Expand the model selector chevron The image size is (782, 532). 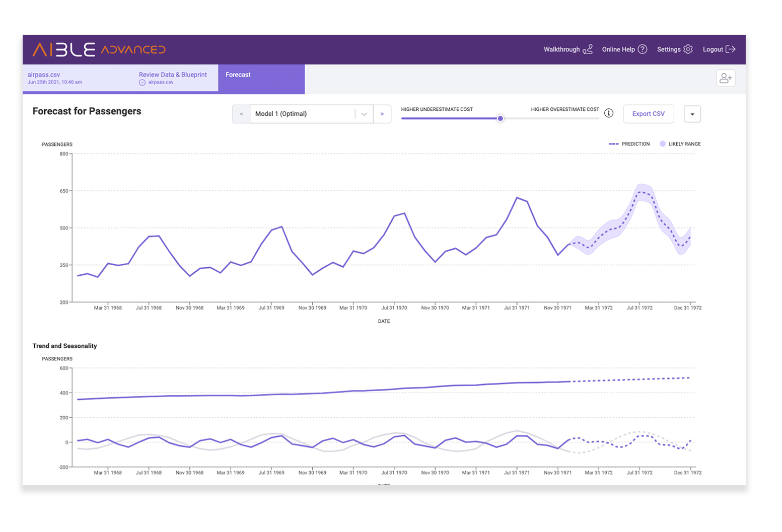pyautogui.click(x=364, y=114)
